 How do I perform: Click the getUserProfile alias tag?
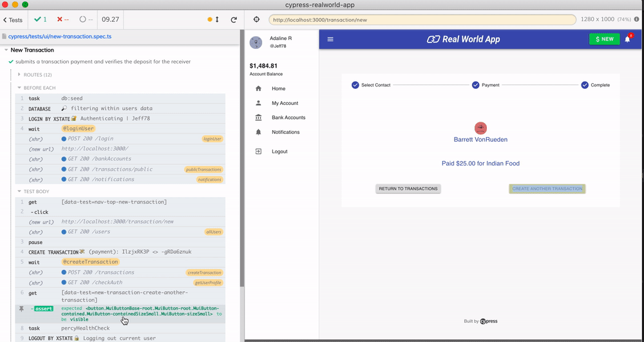coord(208,283)
